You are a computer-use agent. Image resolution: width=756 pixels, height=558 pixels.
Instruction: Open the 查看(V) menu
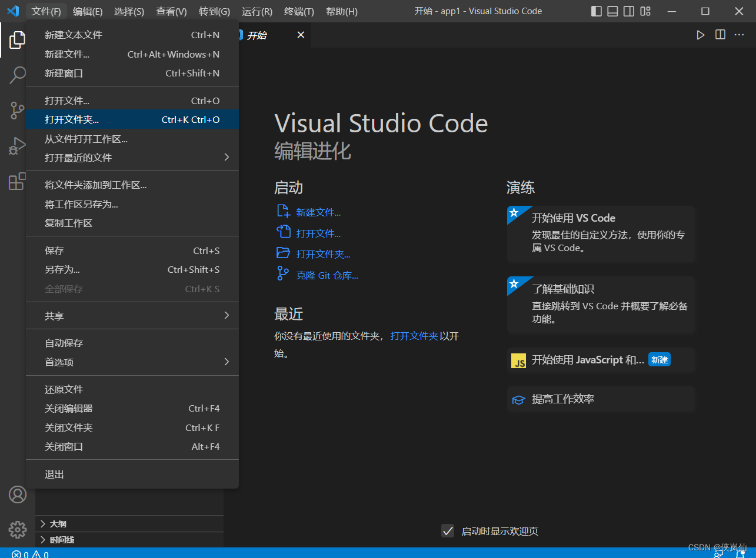click(x=171, y=11)
